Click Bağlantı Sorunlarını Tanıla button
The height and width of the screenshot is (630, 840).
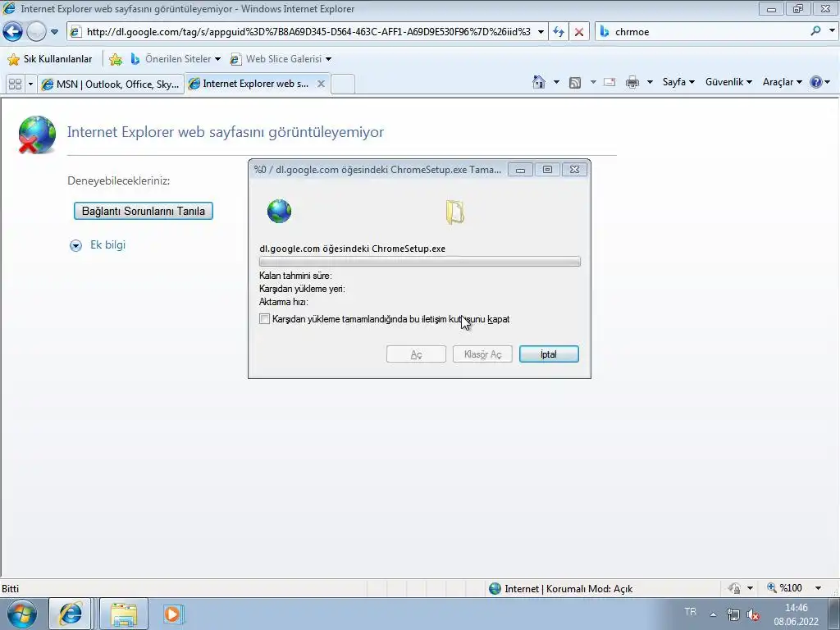pos(143,211)
